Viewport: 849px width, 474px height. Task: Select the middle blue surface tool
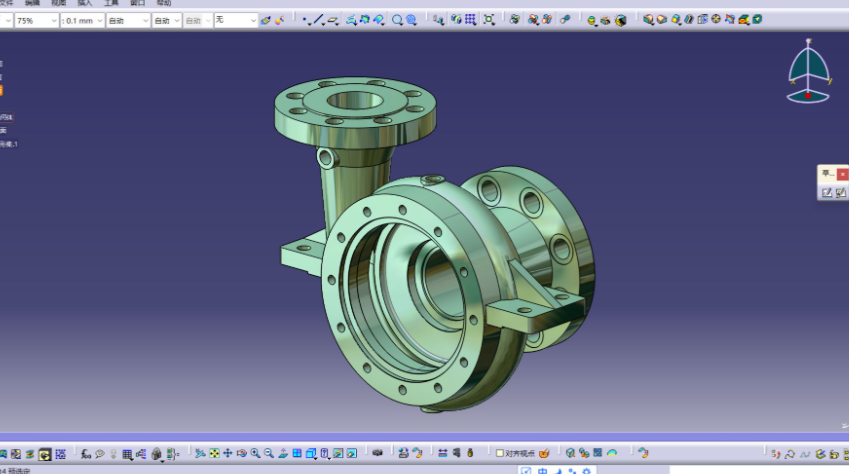click(365, 20)
